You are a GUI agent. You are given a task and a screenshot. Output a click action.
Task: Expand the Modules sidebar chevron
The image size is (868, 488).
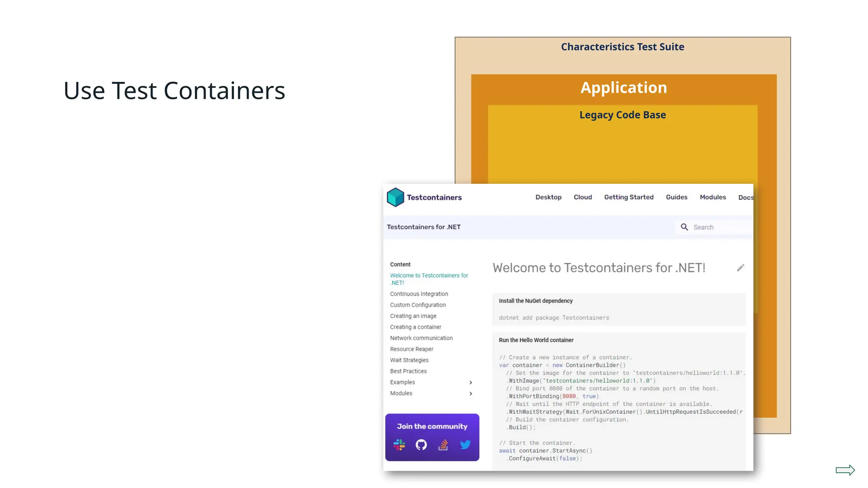[x=470, y=394]
